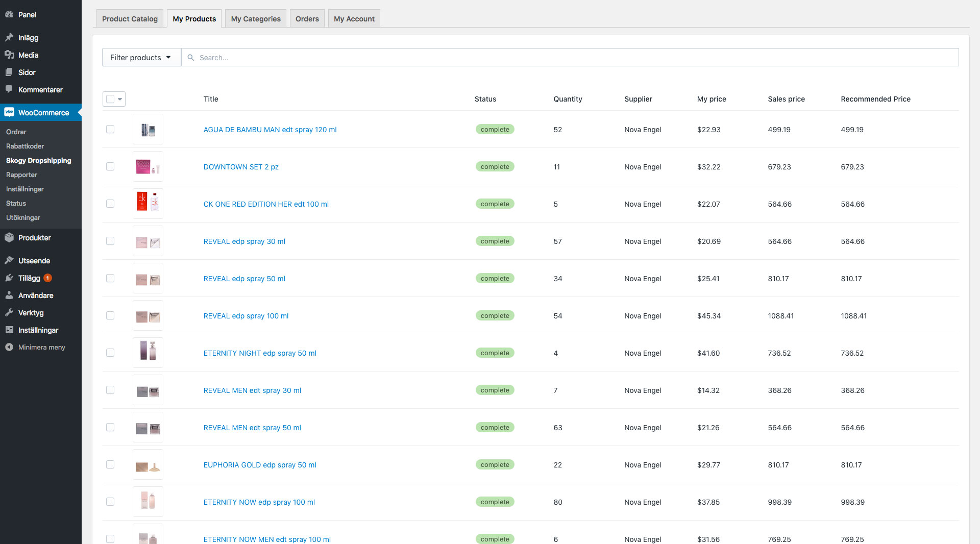Open Inställningar in WooCommerce submenu

pyautogui.click(x=25, y=189)
